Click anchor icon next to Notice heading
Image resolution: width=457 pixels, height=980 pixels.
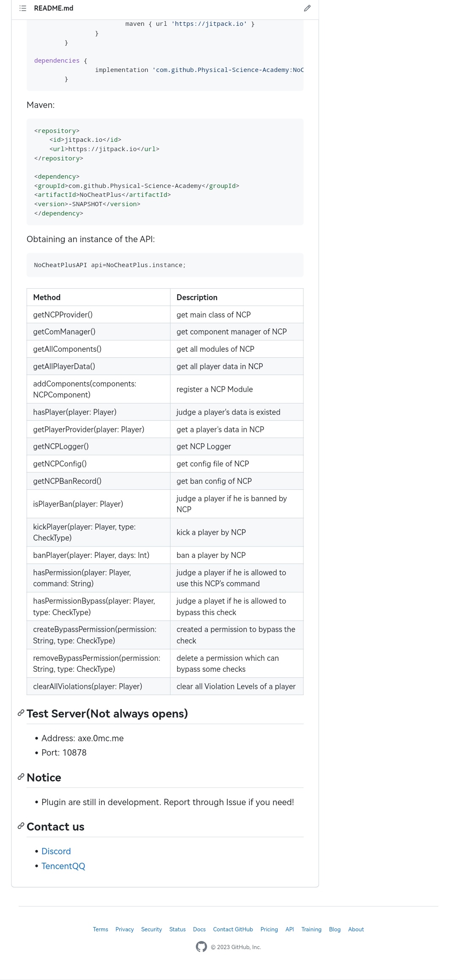pyautogui.click(x=21, y=777)
